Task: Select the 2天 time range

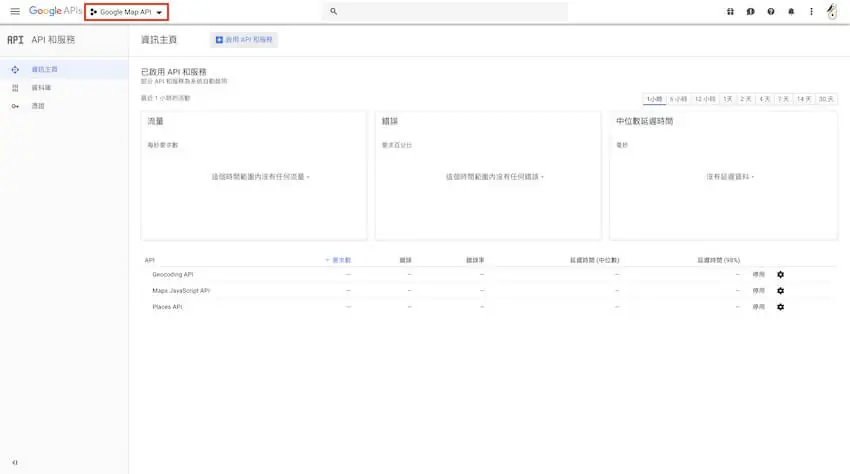Action: [746, 99]
